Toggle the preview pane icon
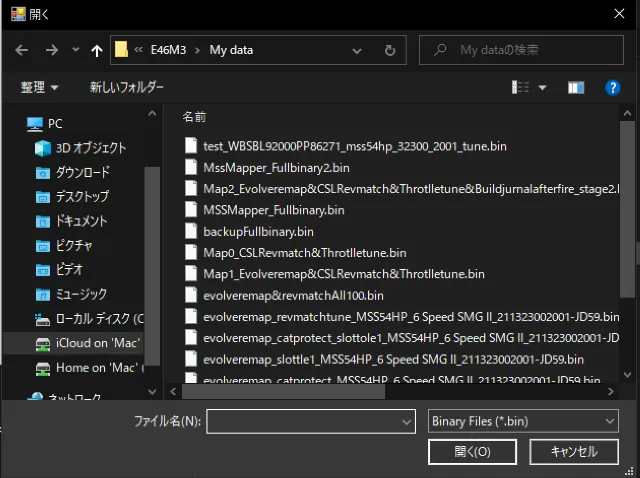Viewport: 640px width, 478px height. pos(576,87)
